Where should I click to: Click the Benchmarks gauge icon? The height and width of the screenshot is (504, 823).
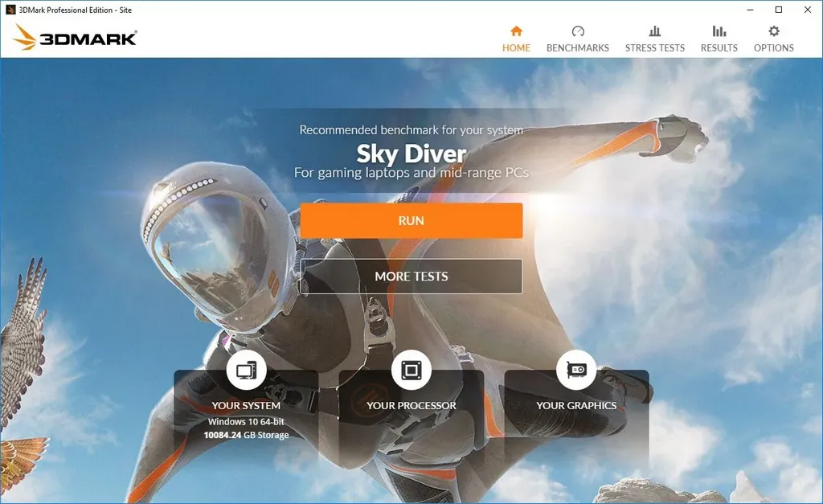(x=578, y=31)
